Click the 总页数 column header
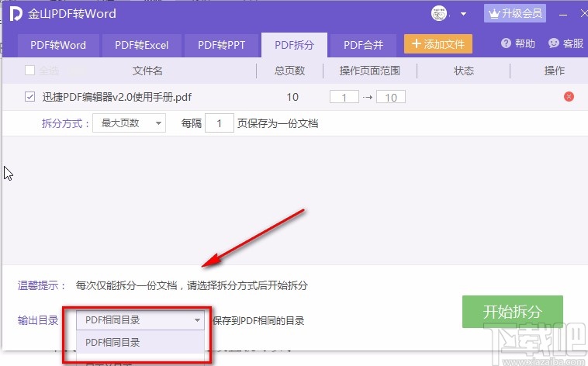The width and height of the screenshot is (588, 366). tap(289, 71)
